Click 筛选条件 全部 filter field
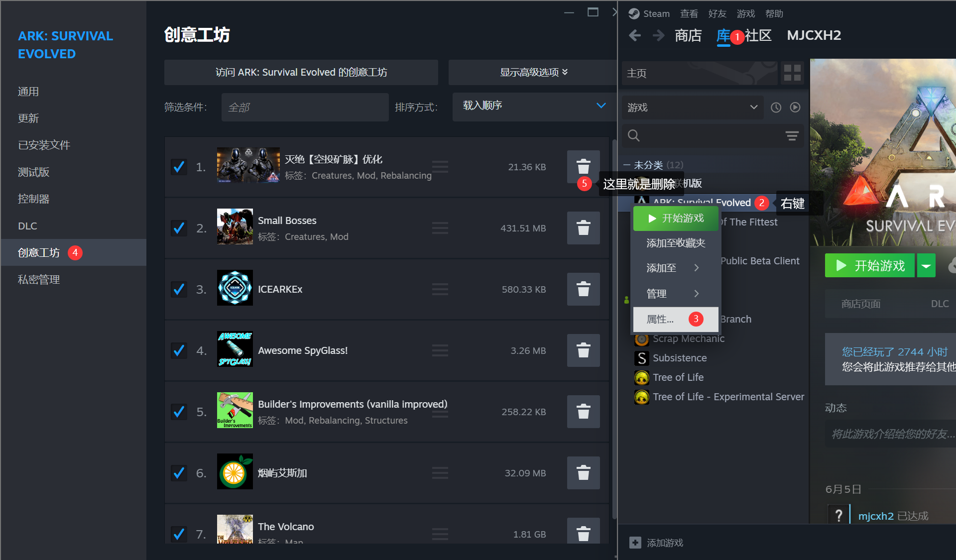This screenshot has height=560, width=956. tap(305, 107)
